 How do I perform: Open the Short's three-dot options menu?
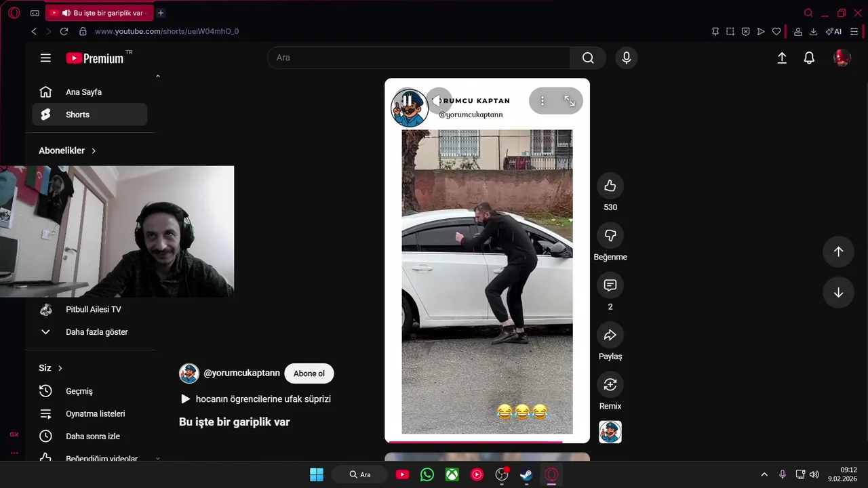542,101
